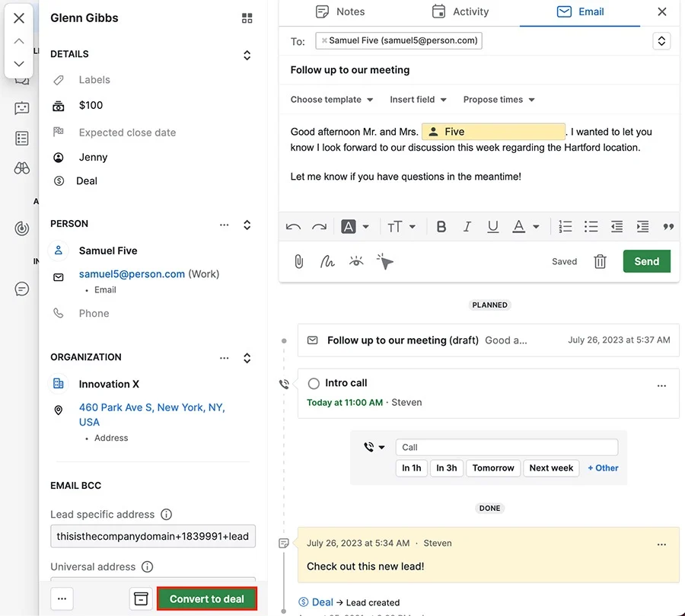The width and height of the screenshot is (685, 616).
Task: Open more options for ORGANIZATION section
Action: tap(224, 358)
